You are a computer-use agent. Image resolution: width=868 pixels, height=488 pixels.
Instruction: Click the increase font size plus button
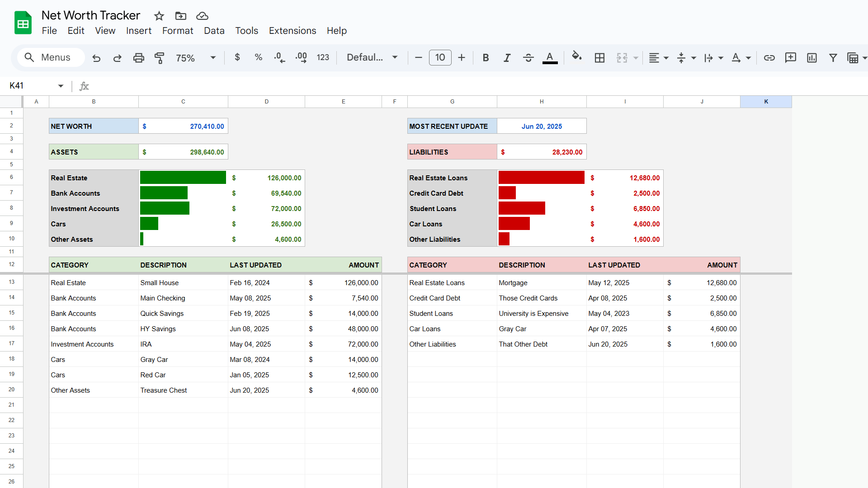461,58
